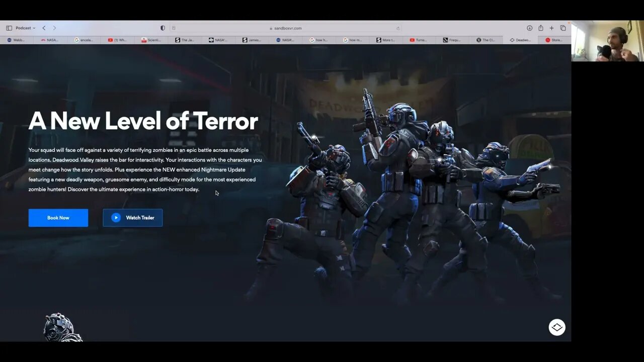
Task: Click the Watch Trailer button
Action: pos(133,218)
